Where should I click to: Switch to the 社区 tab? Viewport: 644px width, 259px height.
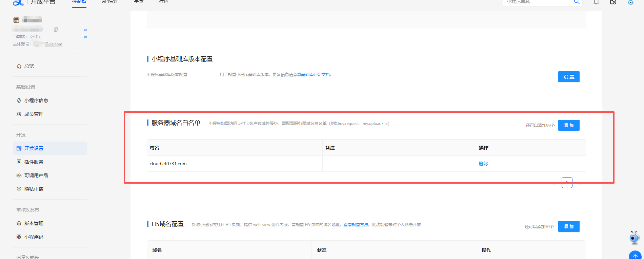164,2
